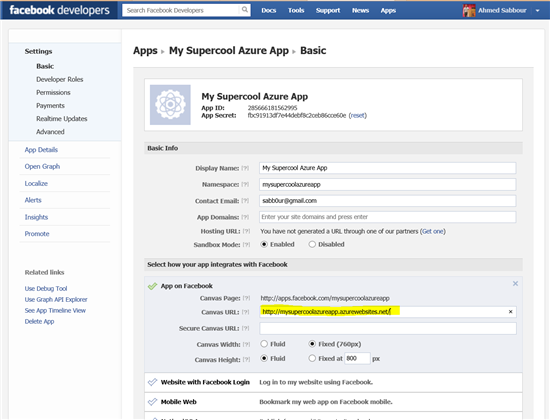Image resolution: width=550 pixels, height=420 pixels.
Task: Select Canvas Height Fixed at radio button
Action: pyautogui.click(x=312, y=358)
